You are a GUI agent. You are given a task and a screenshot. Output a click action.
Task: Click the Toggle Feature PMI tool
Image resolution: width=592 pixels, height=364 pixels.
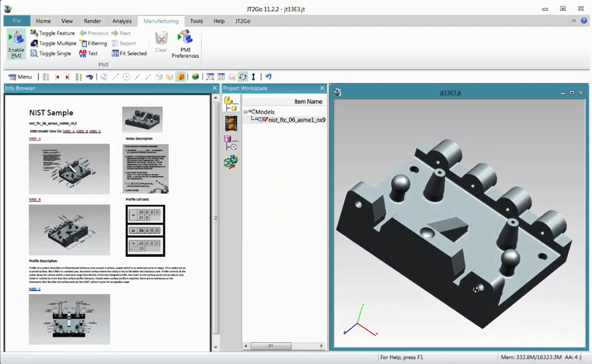coord(53,33)
